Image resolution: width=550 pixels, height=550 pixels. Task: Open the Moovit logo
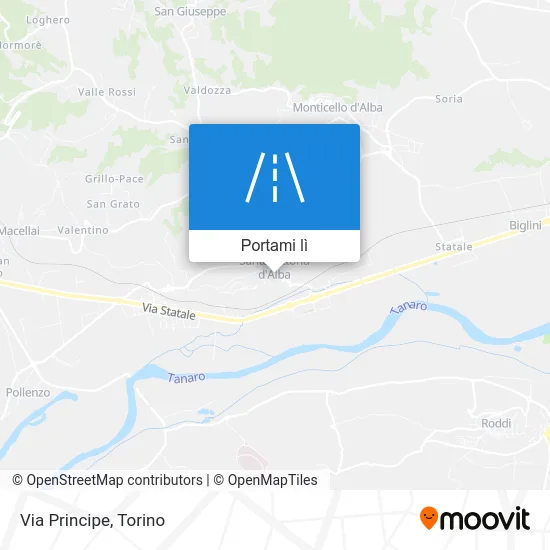pos(475,518)
